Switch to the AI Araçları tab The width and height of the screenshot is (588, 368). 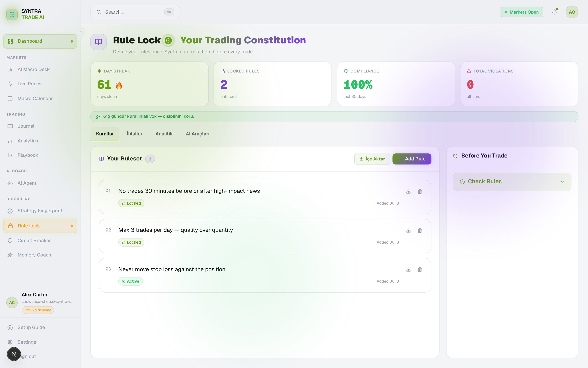click(x=198, y=134)
